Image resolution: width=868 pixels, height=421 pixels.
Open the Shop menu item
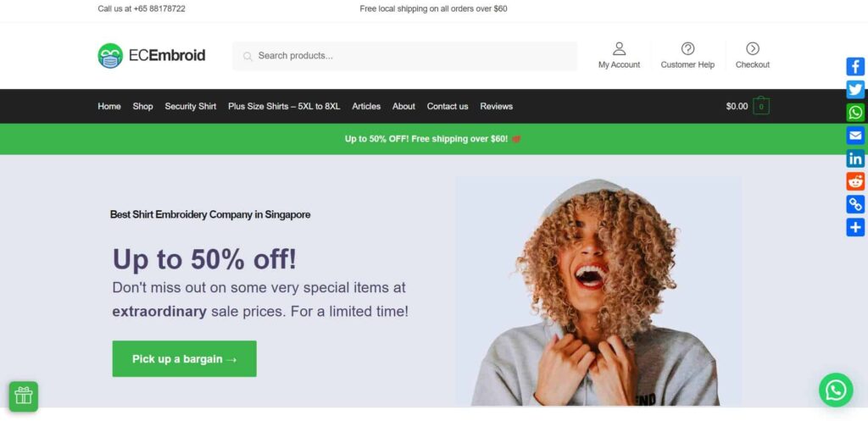[142, 106]
